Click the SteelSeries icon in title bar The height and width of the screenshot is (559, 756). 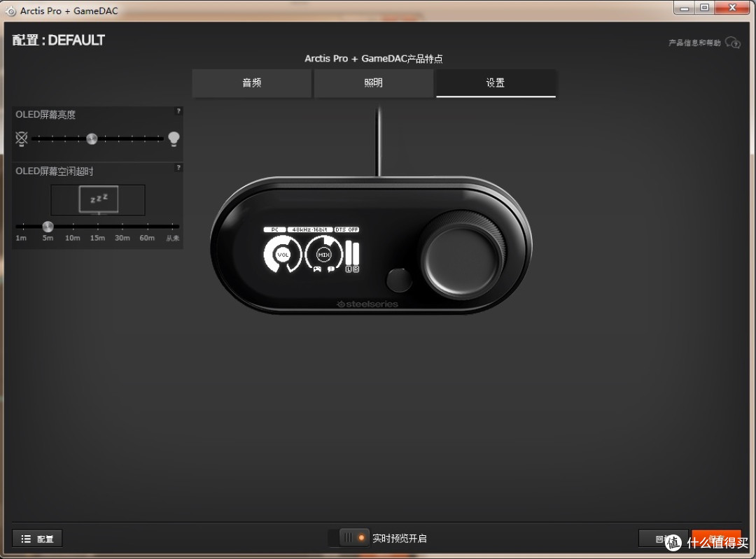click(x=10, y=10)
